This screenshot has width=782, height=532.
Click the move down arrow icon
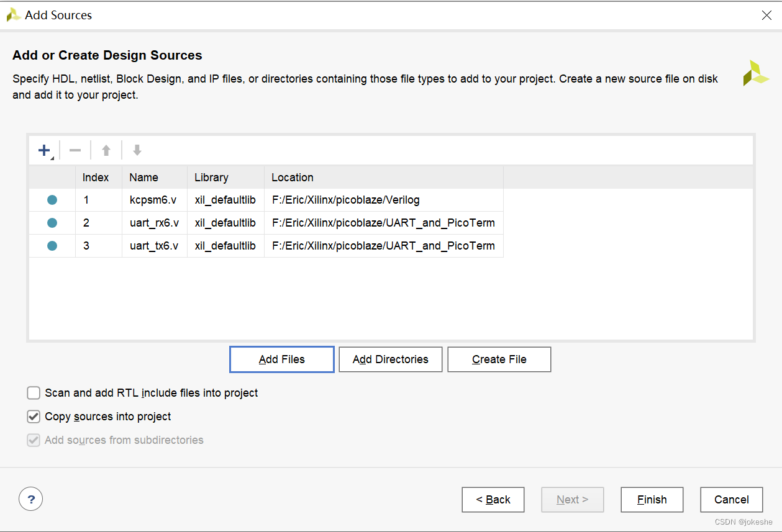point(137,150)
